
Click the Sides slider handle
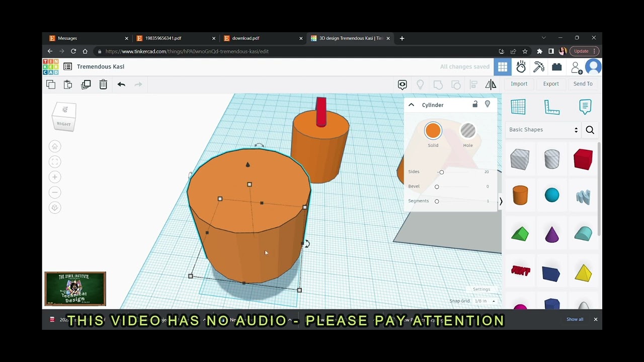441,172
